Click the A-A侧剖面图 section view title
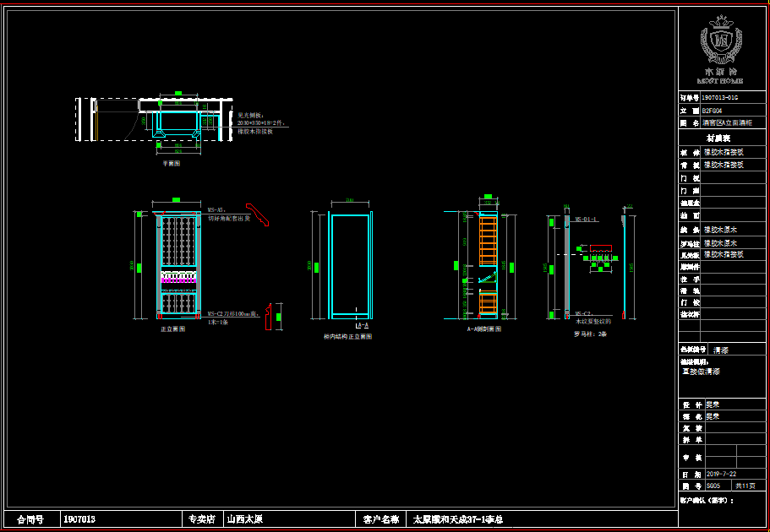Screen dimensions: 770x532 tap(484, 329)
